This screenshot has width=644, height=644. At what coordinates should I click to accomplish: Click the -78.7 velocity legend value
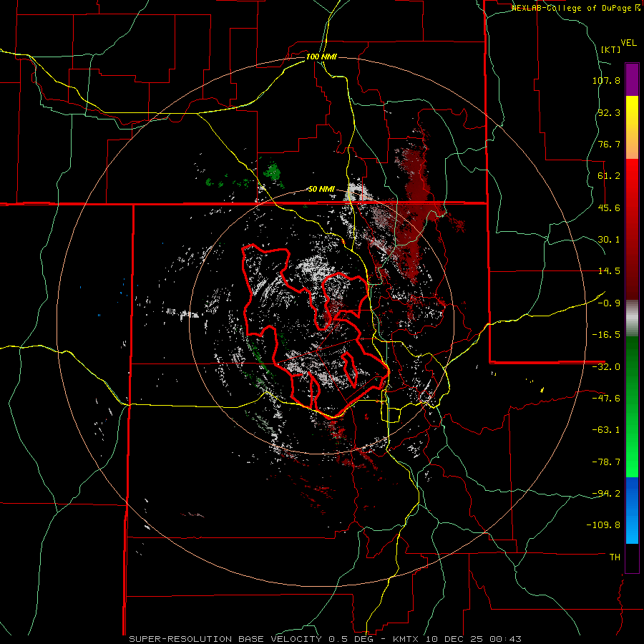click(606, 462)
